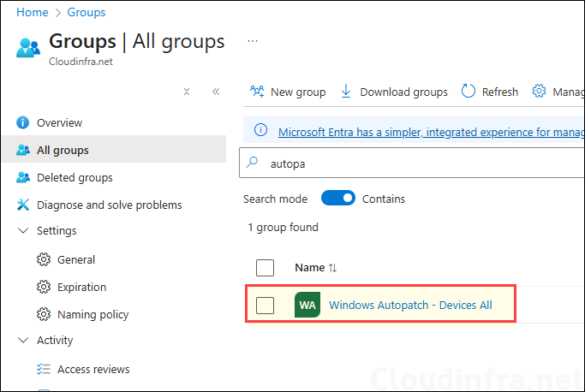Click the Refresh icon
The height and width of the screenshot is (392, 585).
click(x=469, y=92)
